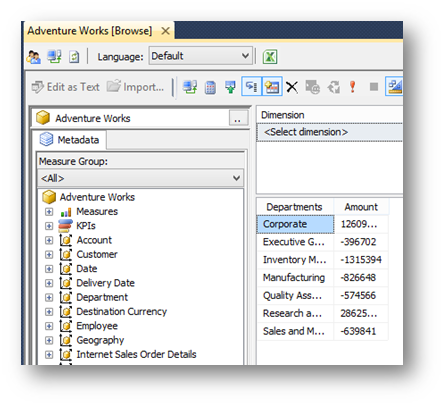
Task: Click the Date dimension icon
Action: click(x=66, y=268)
